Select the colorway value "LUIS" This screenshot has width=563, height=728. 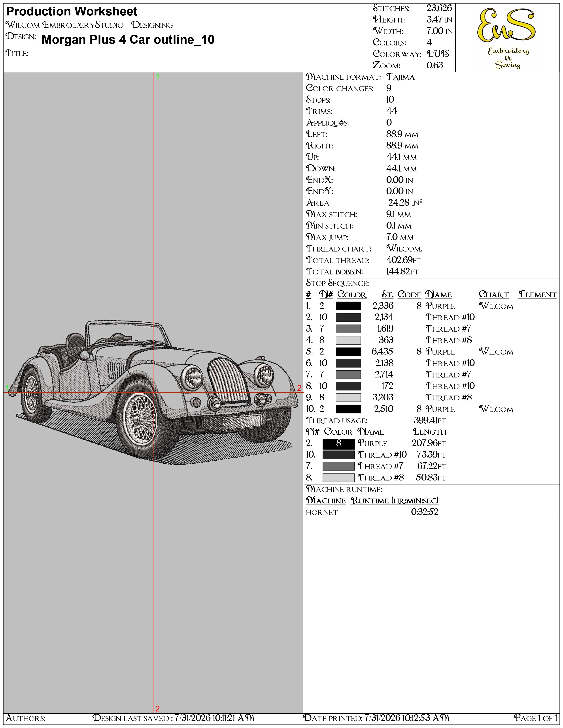click(x=438, y=54)
